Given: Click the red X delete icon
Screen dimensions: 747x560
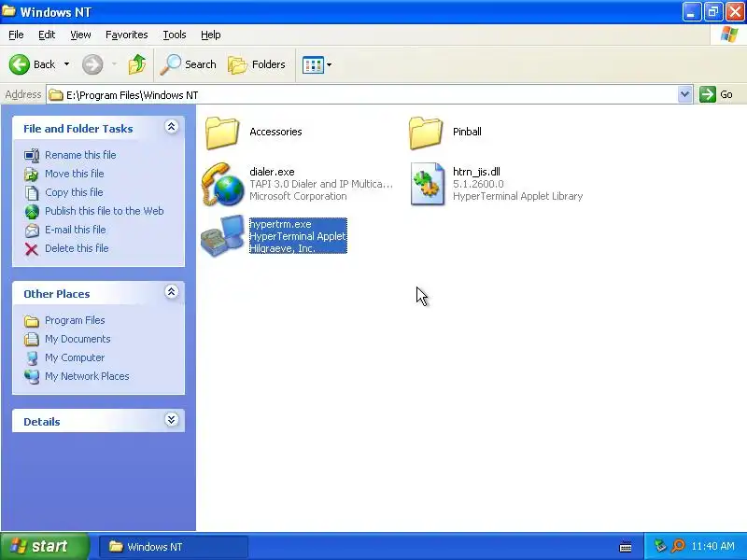Looking at the screenshot, I should click(x=32, y=249).
